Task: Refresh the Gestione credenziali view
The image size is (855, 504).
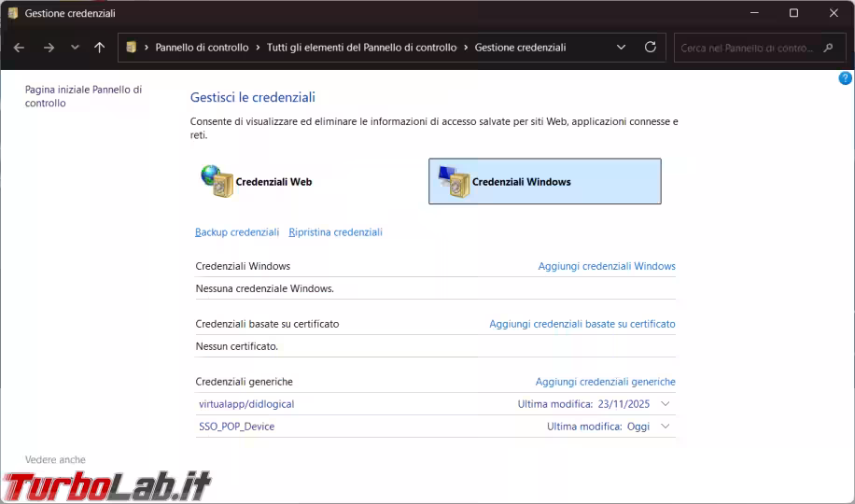Action: coord(650,48)
